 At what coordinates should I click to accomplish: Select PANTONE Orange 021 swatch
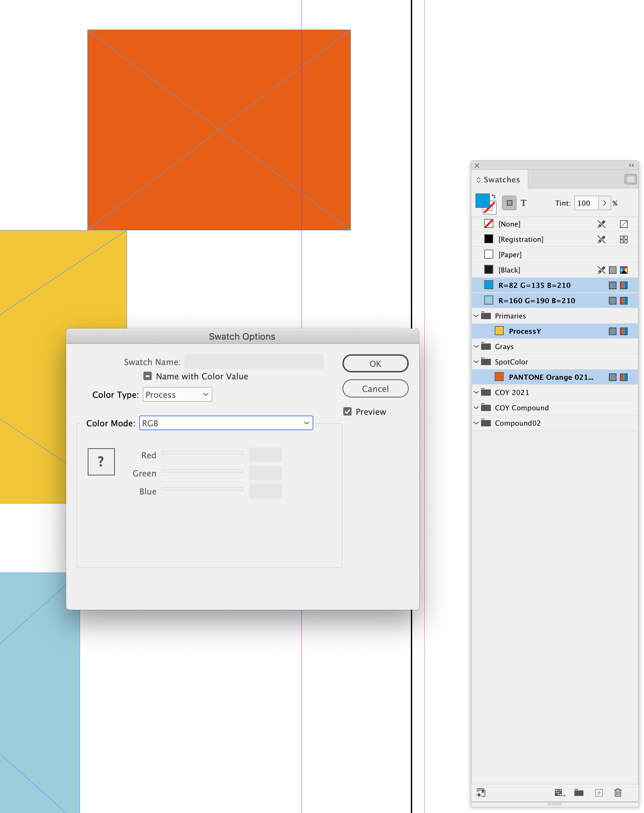coord(554,377)
